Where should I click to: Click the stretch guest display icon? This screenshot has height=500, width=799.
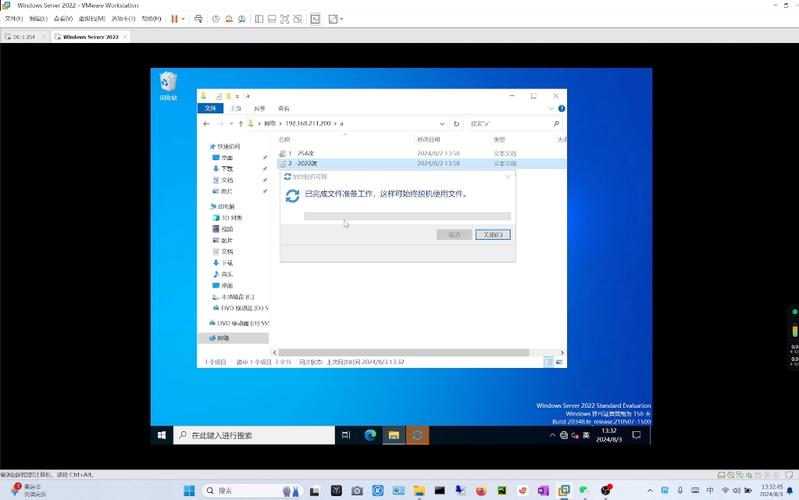[x=333, y=19]
